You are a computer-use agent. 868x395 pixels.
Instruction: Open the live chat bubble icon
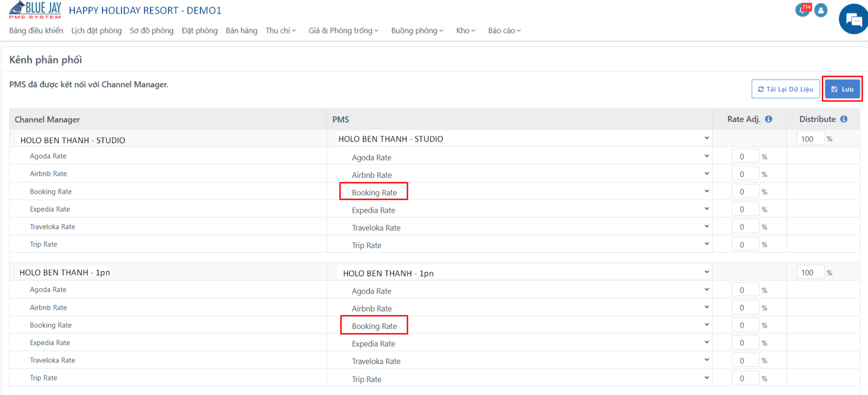[853, 20]
